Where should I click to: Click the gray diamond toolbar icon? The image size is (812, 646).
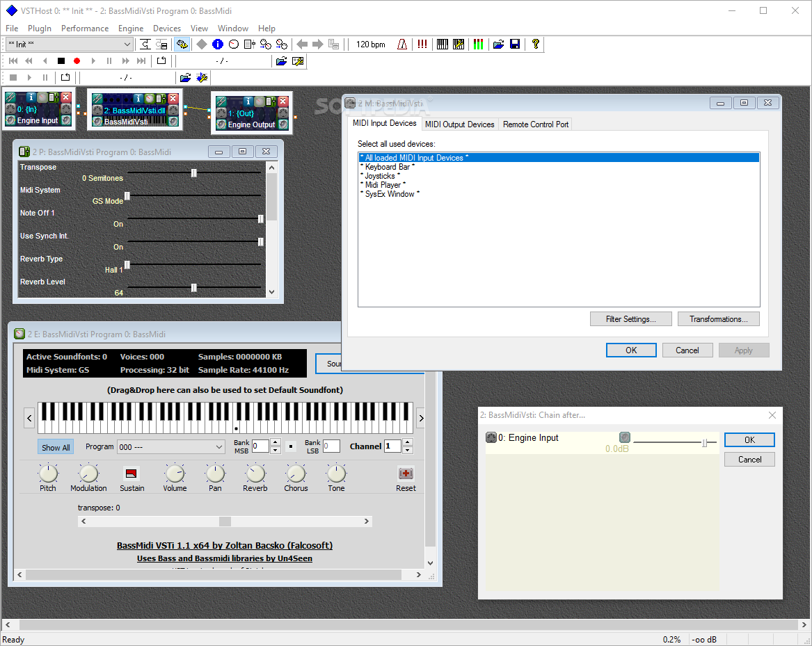tap(202, 45)
